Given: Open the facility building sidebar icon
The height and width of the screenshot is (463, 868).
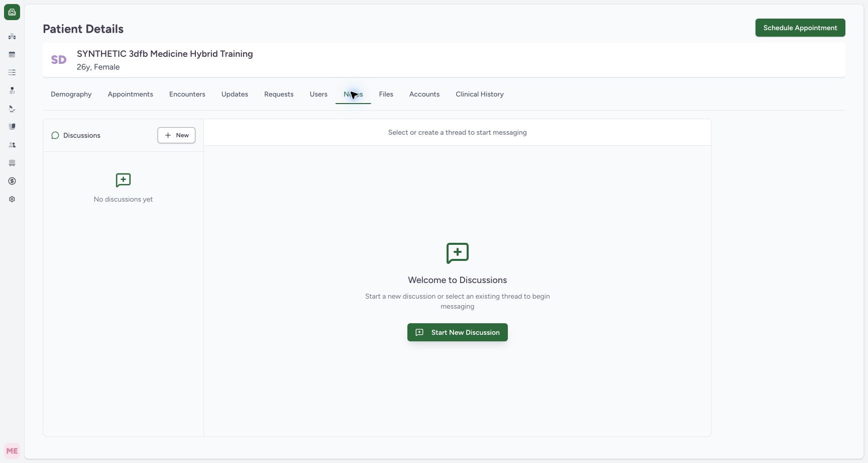Looking at the screenshot, I should click(12, 36).
